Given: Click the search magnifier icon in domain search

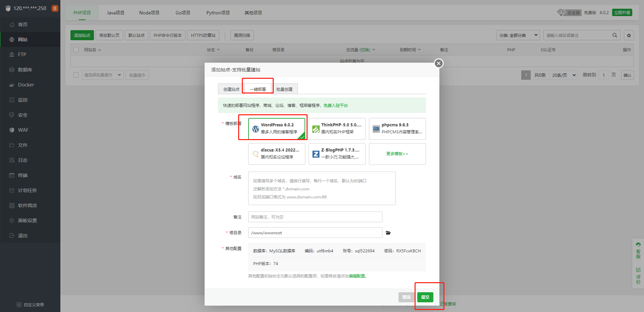Looking at the screenshot, I should pos(615,35).
